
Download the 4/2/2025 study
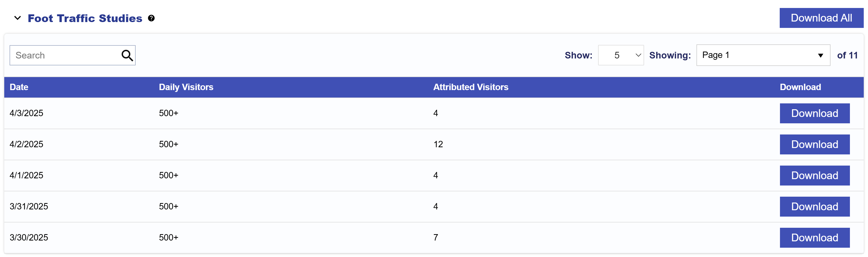(815, 145)
